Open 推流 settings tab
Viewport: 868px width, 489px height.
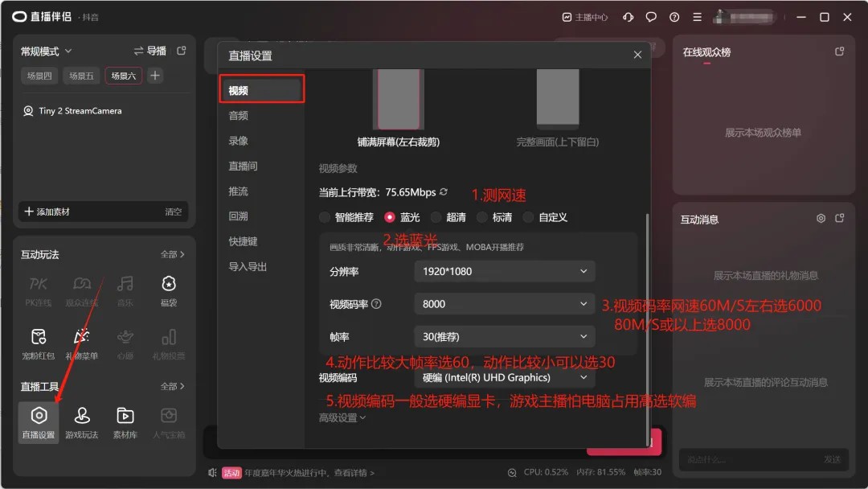[x=239, y=191]
